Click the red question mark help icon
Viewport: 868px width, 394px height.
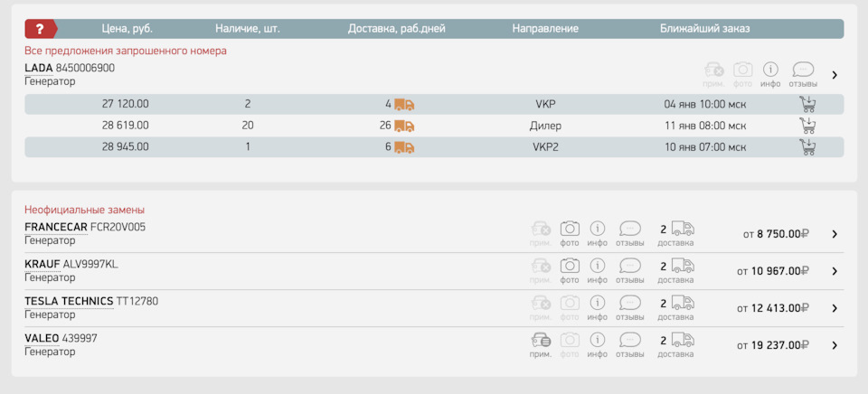40,29
